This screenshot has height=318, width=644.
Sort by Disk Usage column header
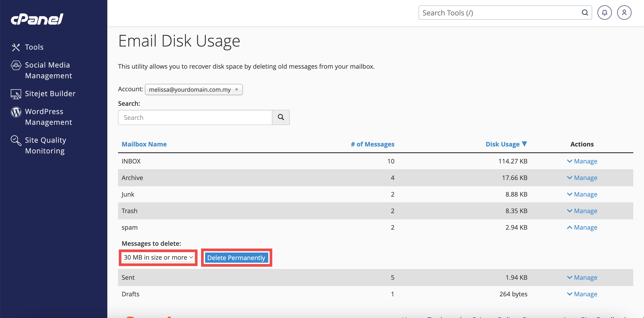[x=502, y=144]
